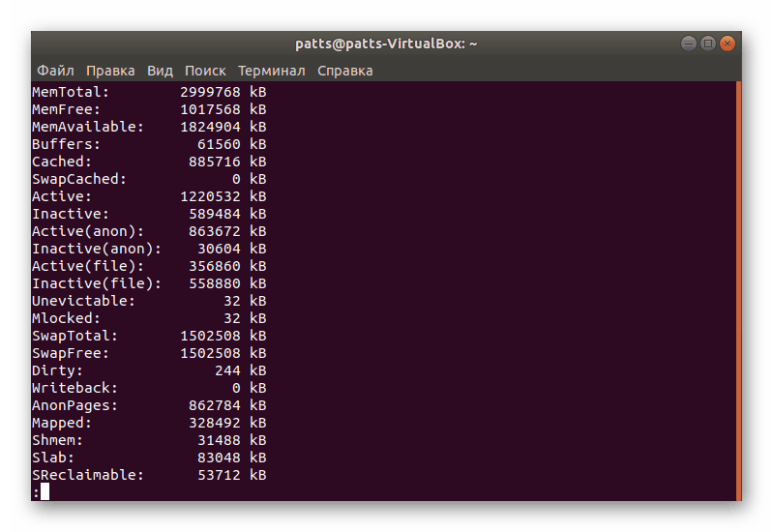Click the value 558880
The height and width of the screenshot is (532, 773).
coord(215,283)
